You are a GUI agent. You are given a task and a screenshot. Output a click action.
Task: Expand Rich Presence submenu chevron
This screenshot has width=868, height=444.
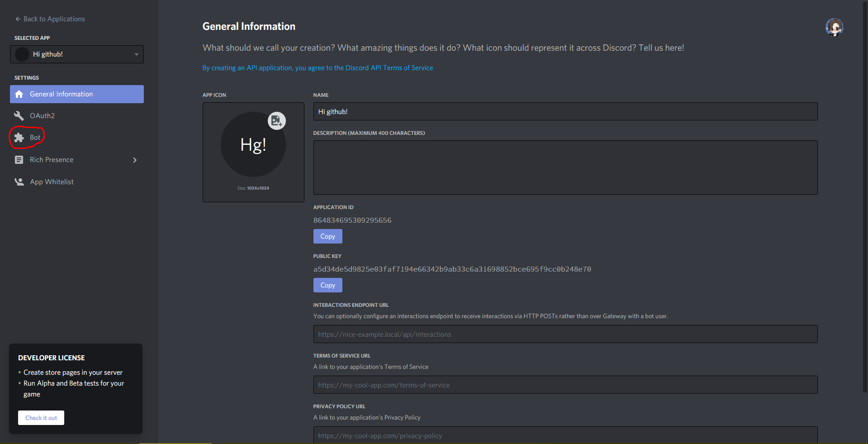135,160
